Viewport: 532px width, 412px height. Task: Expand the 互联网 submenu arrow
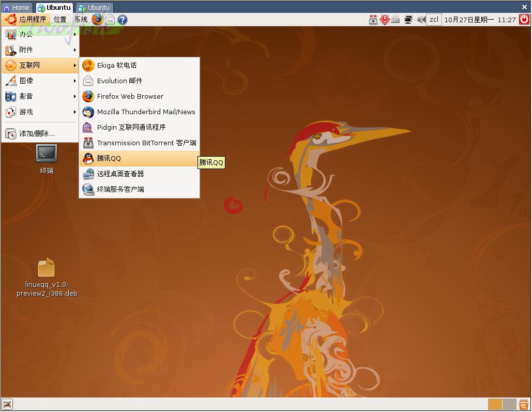74,66
